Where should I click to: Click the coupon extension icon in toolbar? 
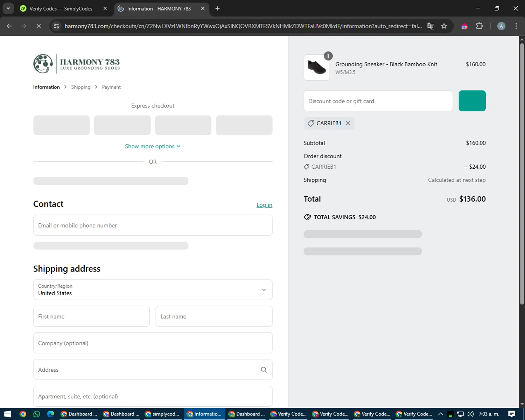(x=464, y=26)
